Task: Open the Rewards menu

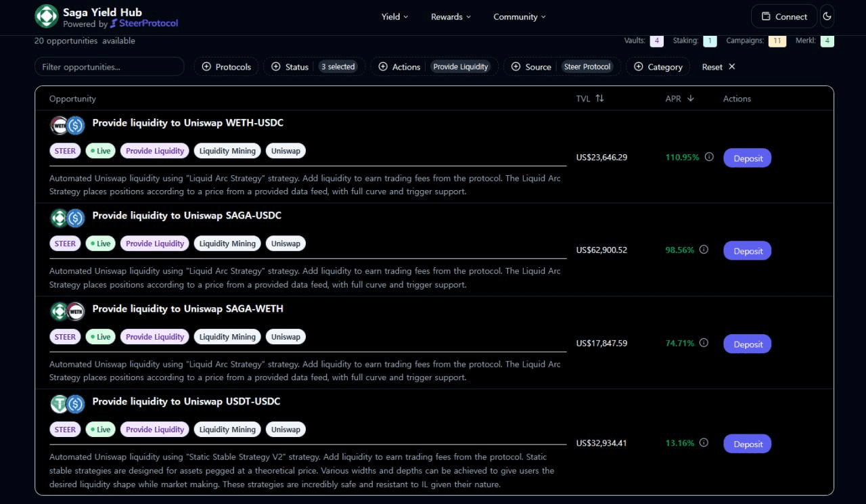Action: pyautogui.click(x=451, y=16)
